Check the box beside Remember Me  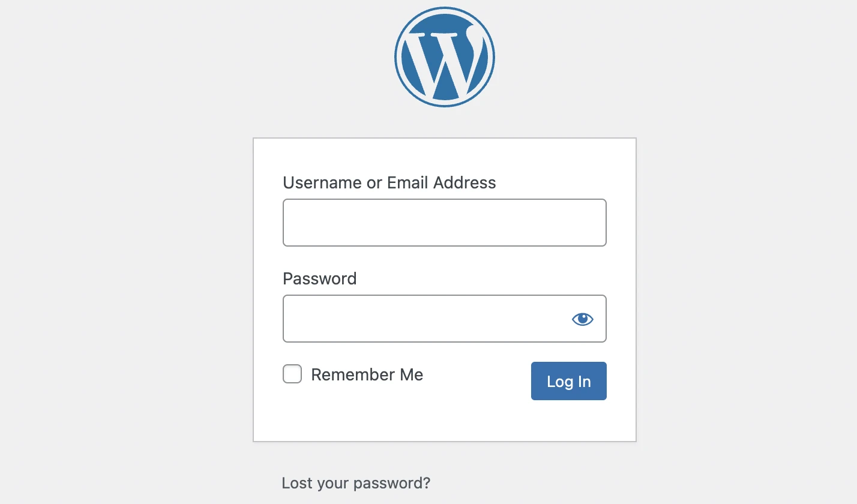292,374
